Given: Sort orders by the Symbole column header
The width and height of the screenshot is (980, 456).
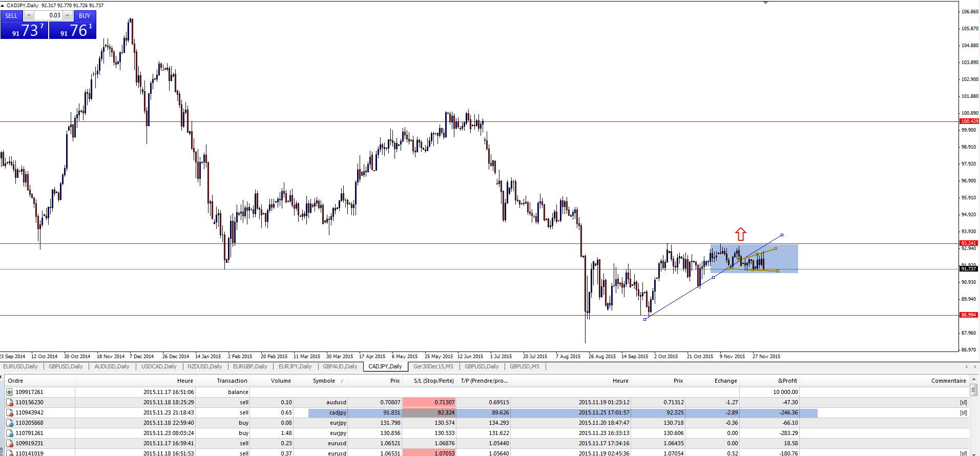Looking at the screenshot, I should click(x=324, y=381).
